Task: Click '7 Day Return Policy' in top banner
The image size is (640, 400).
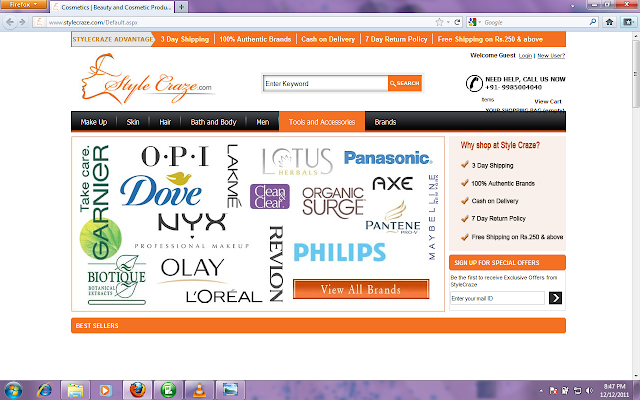Action: pyautogui.click(x=396, y=39)
